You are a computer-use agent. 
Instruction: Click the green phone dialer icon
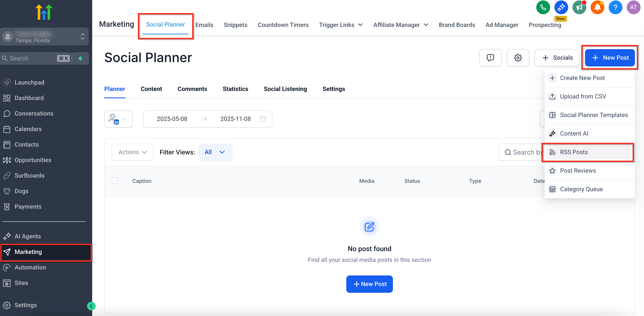pos(543,8)
